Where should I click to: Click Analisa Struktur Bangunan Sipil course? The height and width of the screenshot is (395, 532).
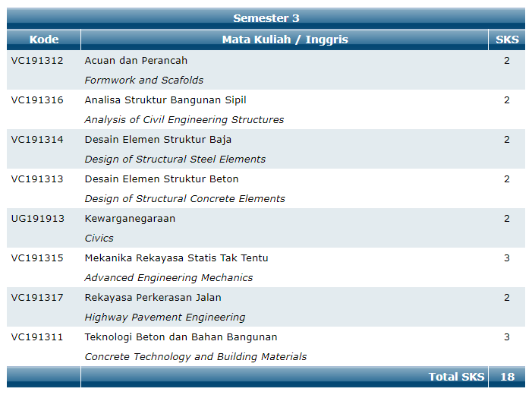click(x=165, y=100)
